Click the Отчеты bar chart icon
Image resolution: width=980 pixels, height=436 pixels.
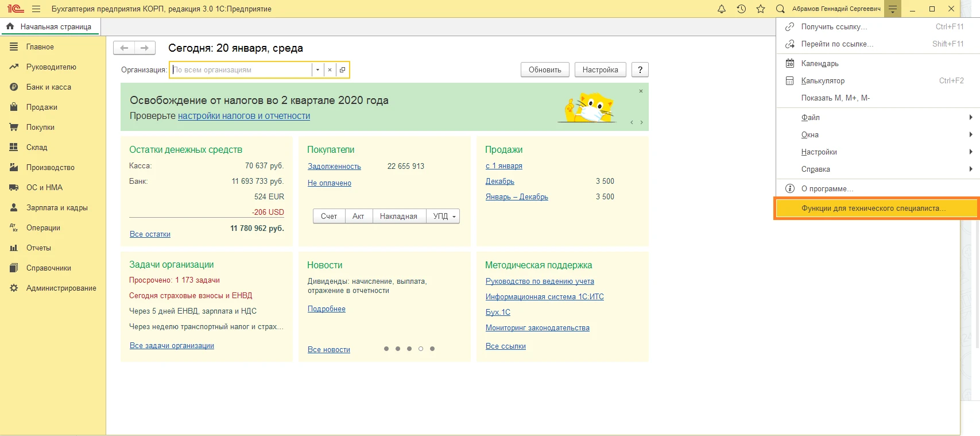tap(14, 248)
